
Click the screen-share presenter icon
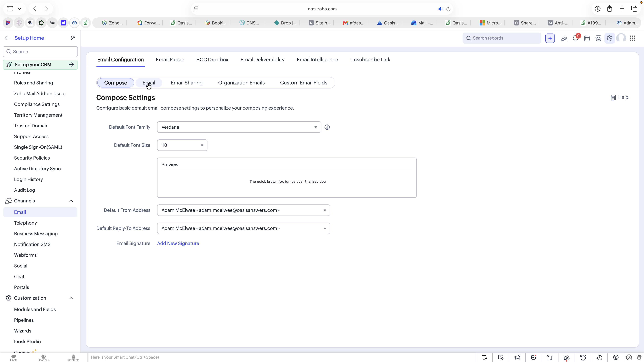tap(485, 357)
